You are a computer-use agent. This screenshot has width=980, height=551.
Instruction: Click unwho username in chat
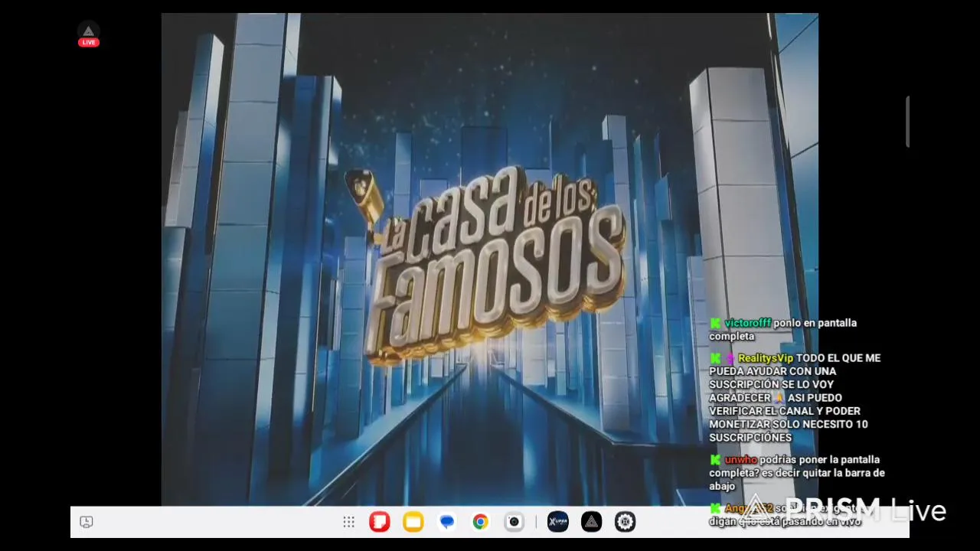pos(741,460)
